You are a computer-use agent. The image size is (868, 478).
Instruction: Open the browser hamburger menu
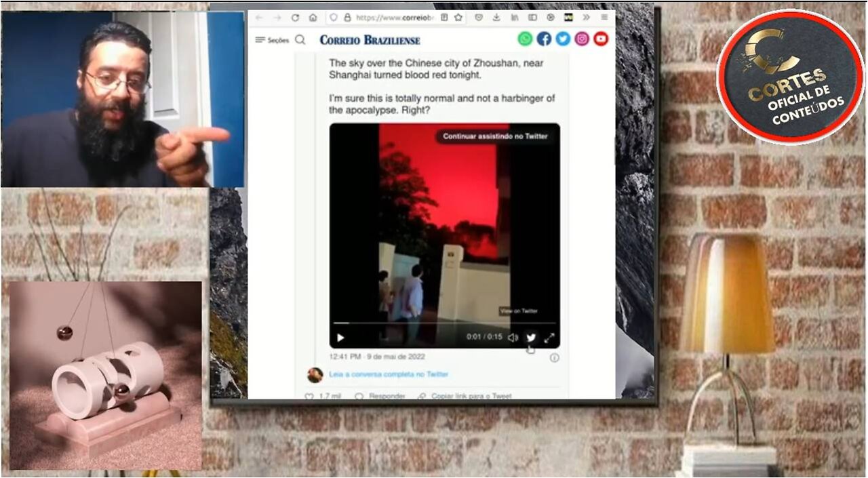(x=604, y=18)
